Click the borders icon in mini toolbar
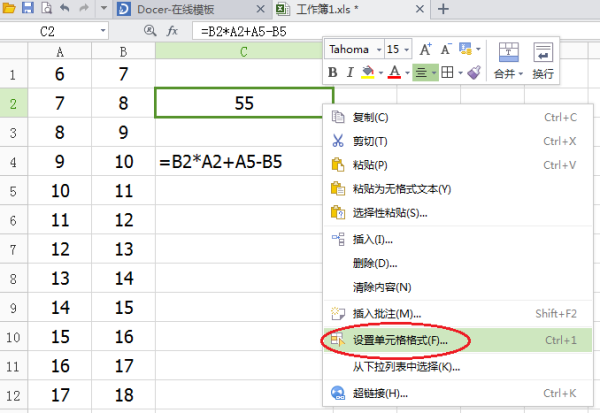The width and height of the screenshot is (600, 413). (x=447, y=72)
